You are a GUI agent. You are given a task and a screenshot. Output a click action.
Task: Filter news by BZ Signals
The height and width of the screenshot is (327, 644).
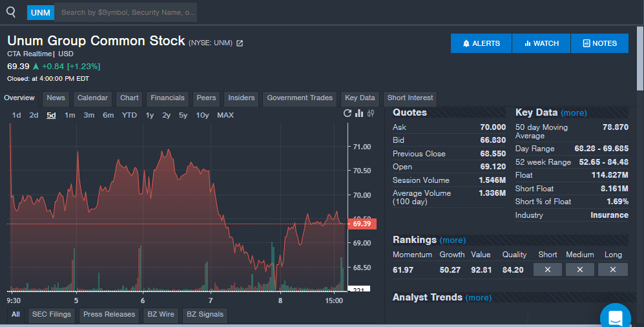pyautogui.click(x=205, y=314)
